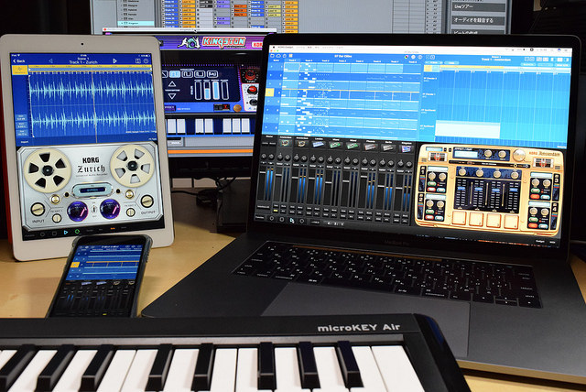Hit first trigger pad on Amsterdam gadget

tap(460, 218)
